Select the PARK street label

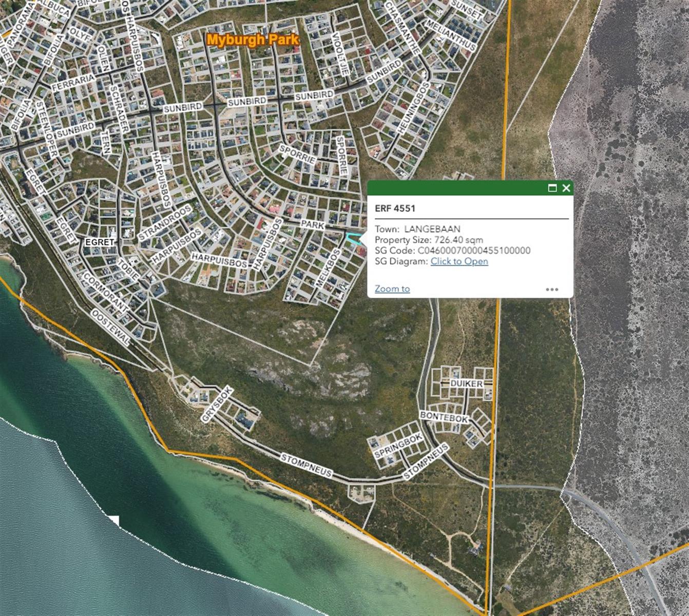tap(312, 225)
